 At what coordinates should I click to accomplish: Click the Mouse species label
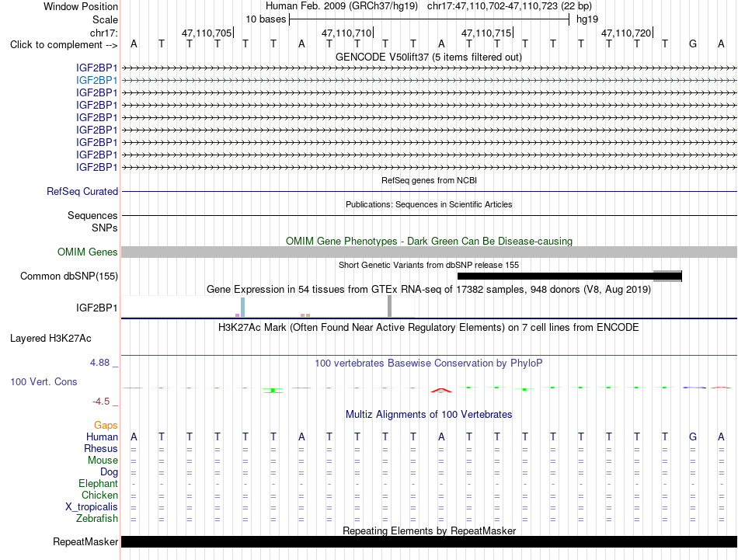[x=103, y=461]
